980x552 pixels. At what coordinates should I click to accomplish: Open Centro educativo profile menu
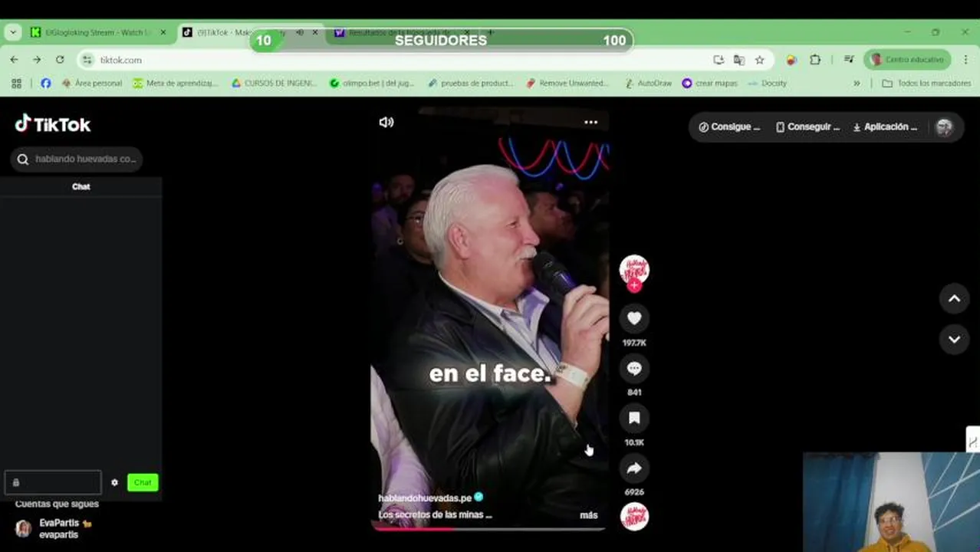pyautogui.click(x=908, y=60)
